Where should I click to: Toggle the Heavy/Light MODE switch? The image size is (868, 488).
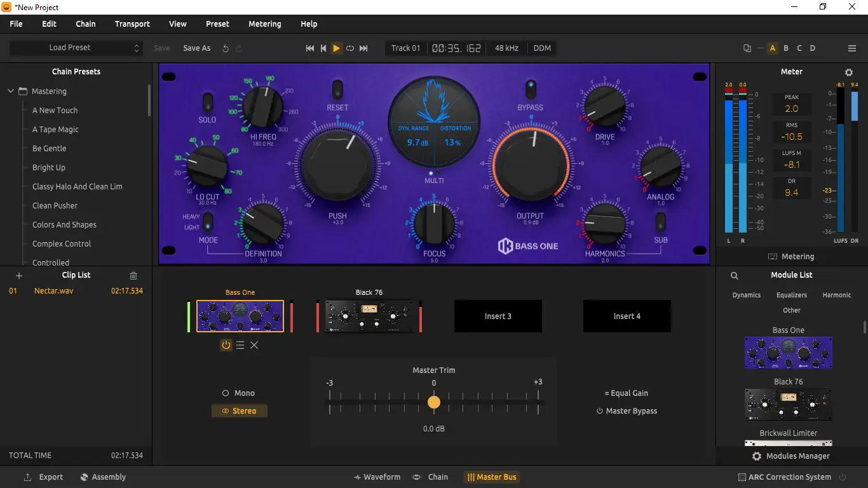click(208, 222)
